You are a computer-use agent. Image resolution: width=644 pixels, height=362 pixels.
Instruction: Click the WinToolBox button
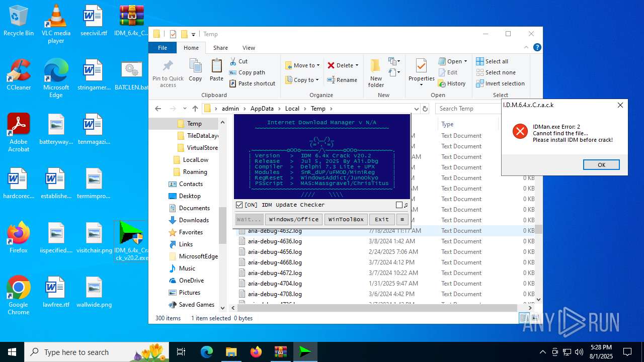point(346,219)
